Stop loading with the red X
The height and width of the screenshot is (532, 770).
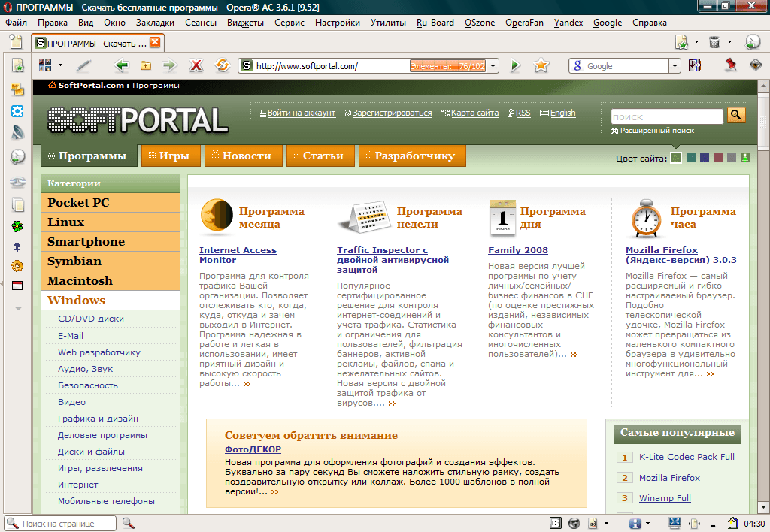(196, 65)
